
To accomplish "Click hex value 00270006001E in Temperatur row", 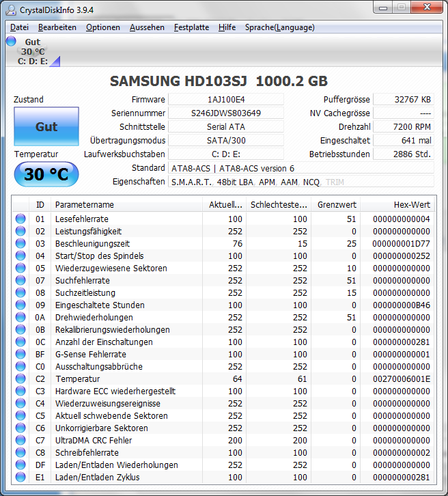I will pyautogui.click(x=401, y=379).
